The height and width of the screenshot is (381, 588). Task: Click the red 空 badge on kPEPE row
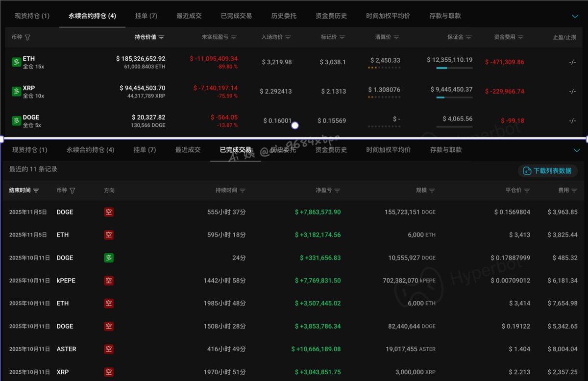click(109, 281)
